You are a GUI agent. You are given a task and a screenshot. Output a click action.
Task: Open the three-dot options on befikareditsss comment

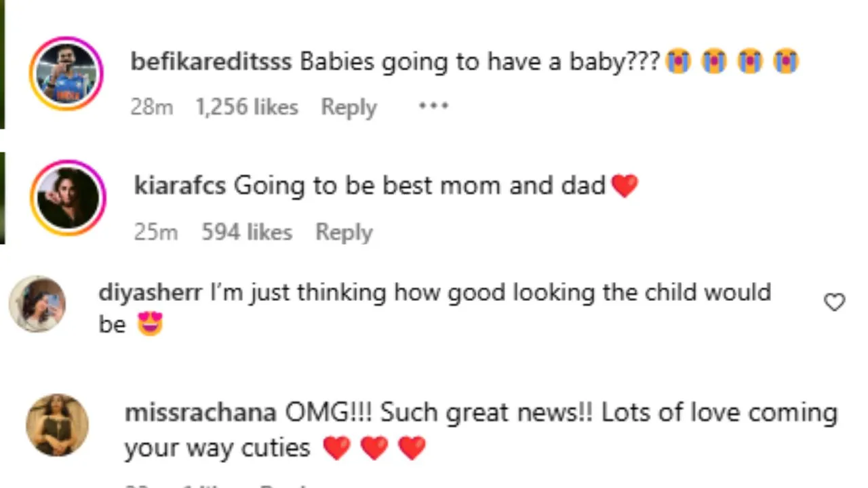coord(433,106)
